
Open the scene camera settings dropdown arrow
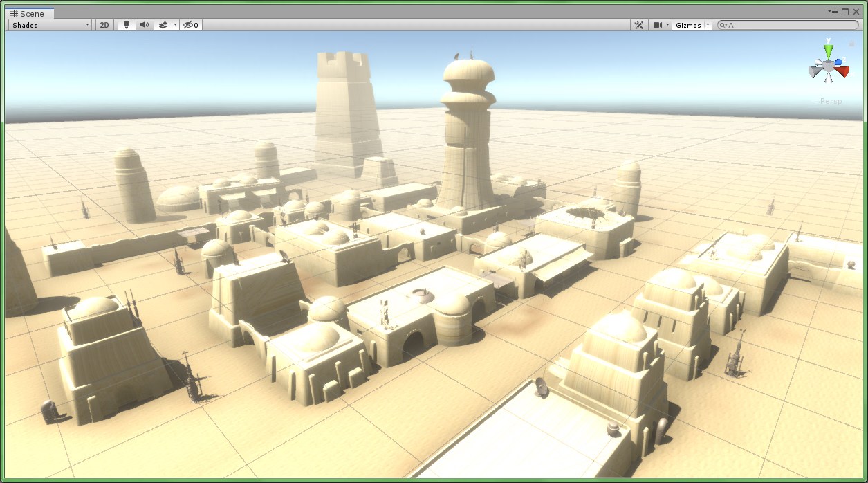(668, 25)
